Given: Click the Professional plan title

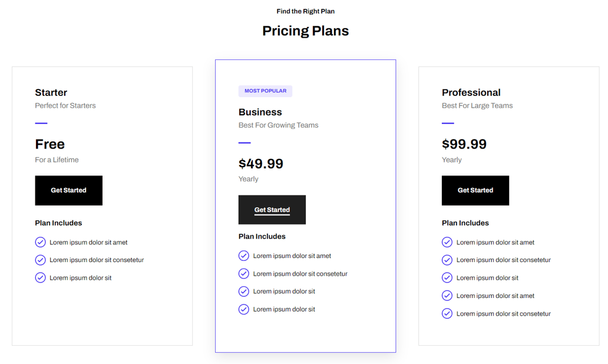Looking at the screenshot, I should 471,92.
